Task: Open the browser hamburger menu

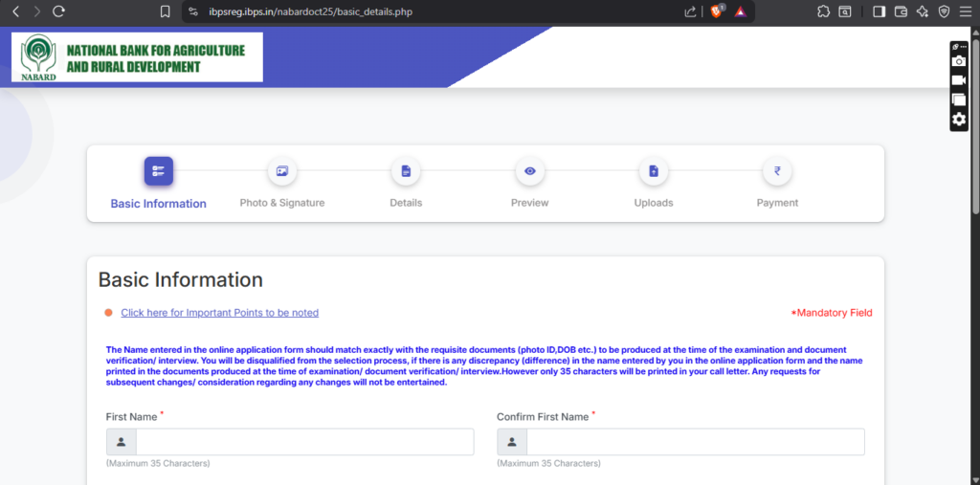Action: (966, 11)
